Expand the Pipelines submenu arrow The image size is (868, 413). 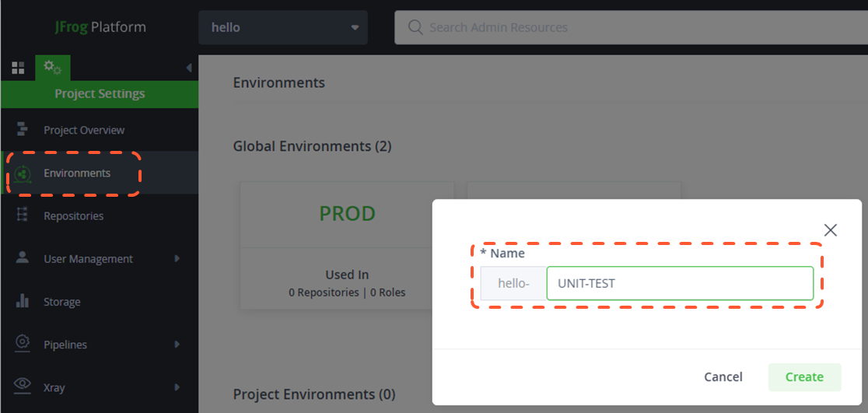[x=177, y=344]
